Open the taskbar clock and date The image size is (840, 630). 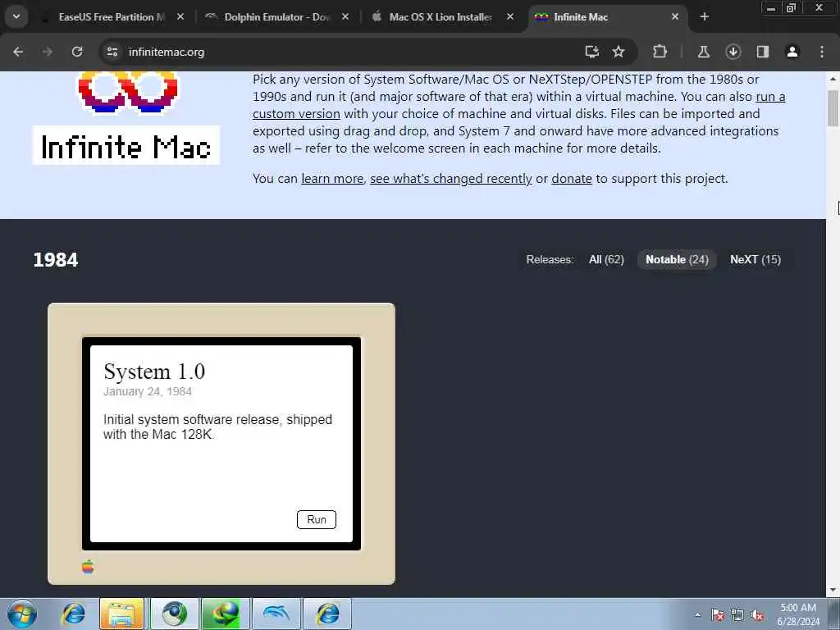(797, 614)
